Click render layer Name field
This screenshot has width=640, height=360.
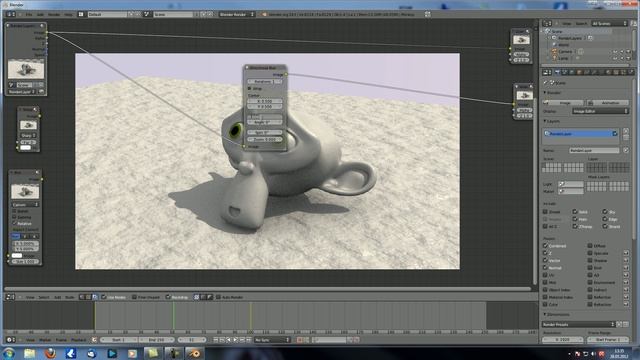[594, 151]
